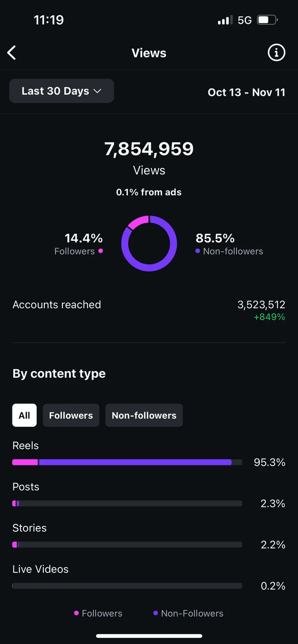
Task: Tap the Oct 13 - Nov 11 date range
Action: coord(246,92)
